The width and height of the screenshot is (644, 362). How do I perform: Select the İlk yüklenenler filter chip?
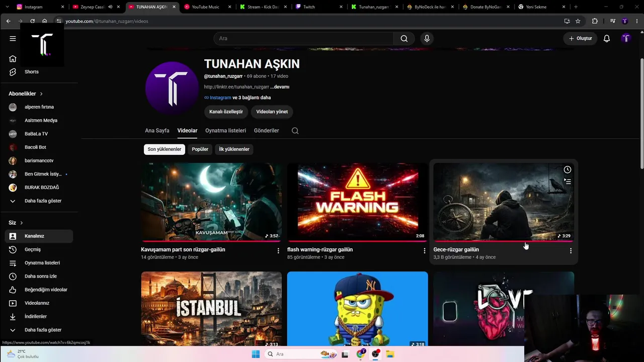tap(234, 149)
